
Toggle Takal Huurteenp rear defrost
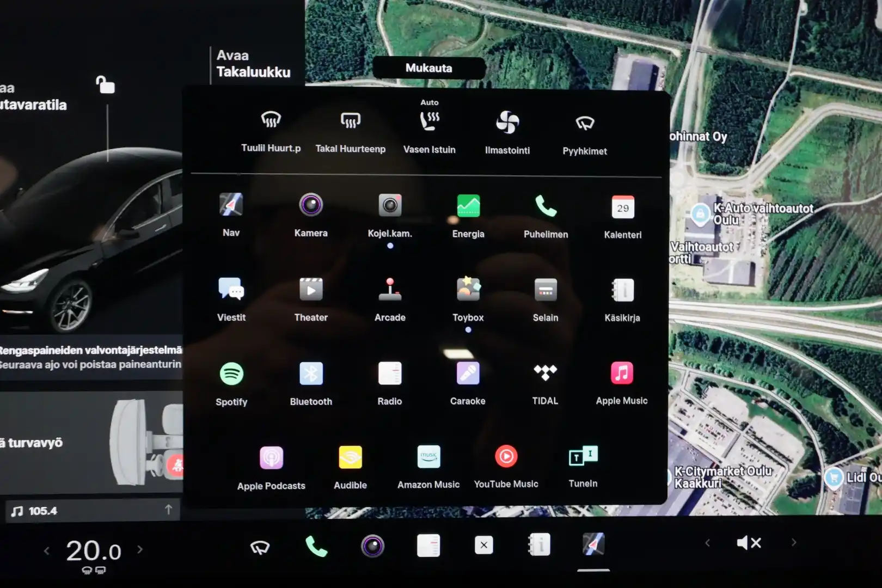coord(351,120)
